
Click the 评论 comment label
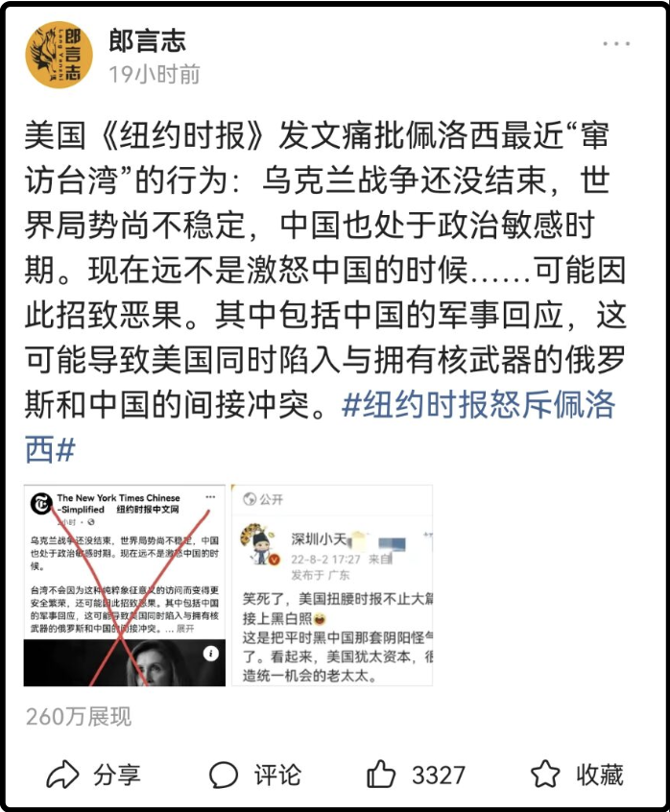point(277,775)
